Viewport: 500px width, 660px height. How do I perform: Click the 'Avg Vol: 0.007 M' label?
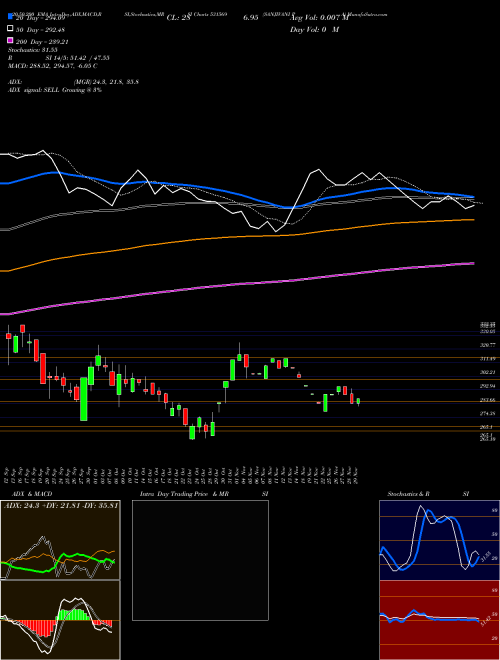[x=319, y=18]
